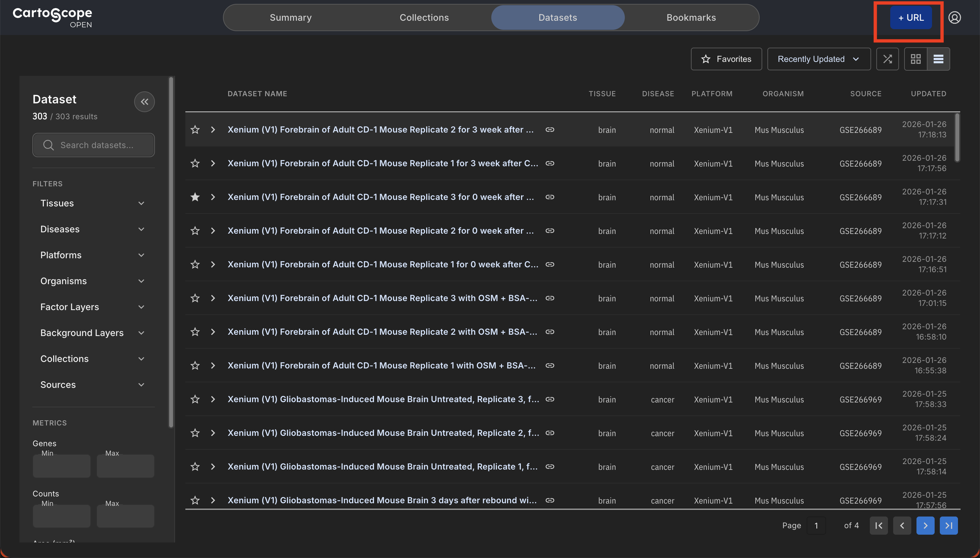This screenshot has width=980, height=558.
Task: Go to next page of datasets
Action: pos(925,525)
